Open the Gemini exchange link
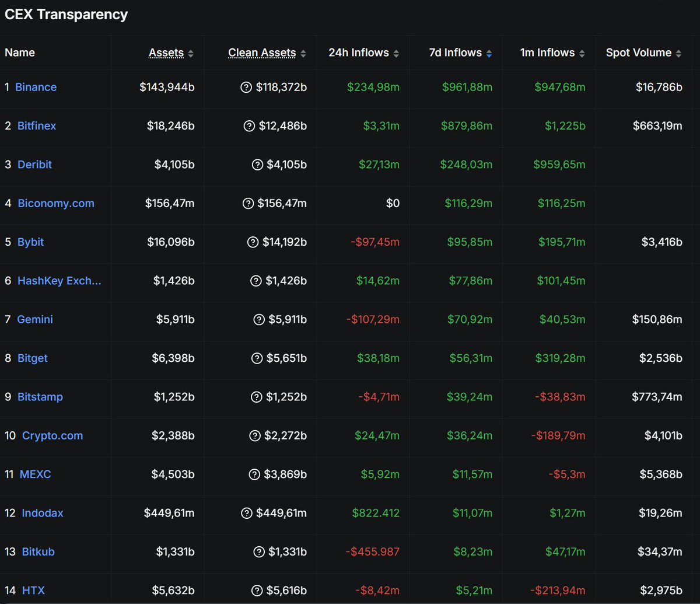 (x=34, y=319)
